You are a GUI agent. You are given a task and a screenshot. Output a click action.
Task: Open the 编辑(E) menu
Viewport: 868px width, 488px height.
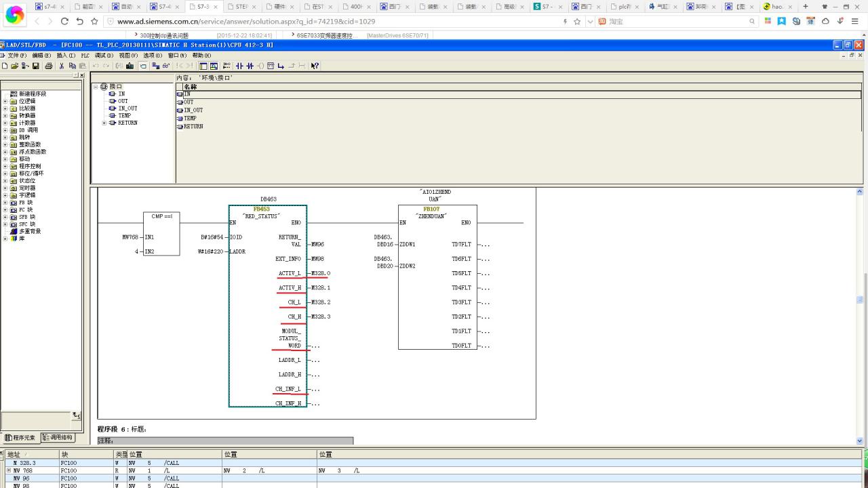41,56
